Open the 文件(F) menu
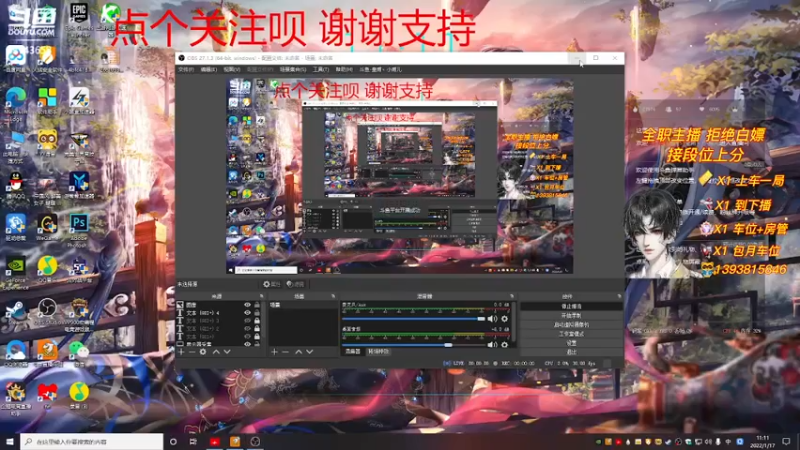The image size is (800, 450). (x=186, y=69)
